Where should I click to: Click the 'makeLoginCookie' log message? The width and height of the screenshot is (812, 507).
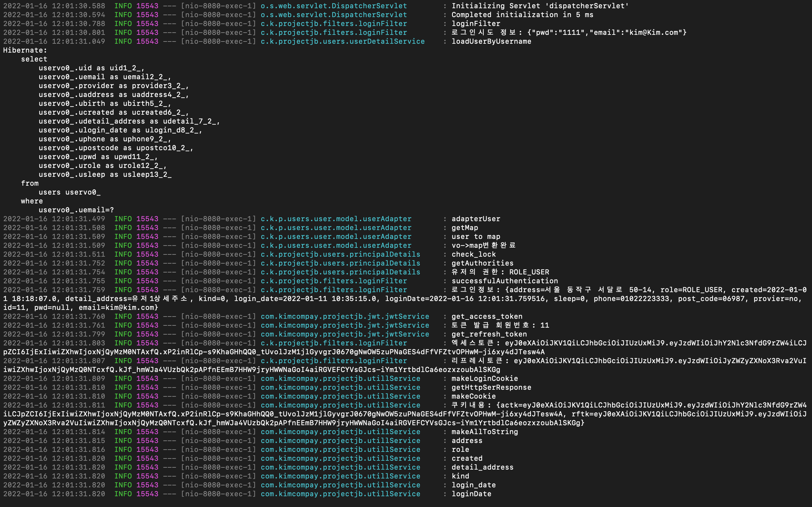pos(485,379)
